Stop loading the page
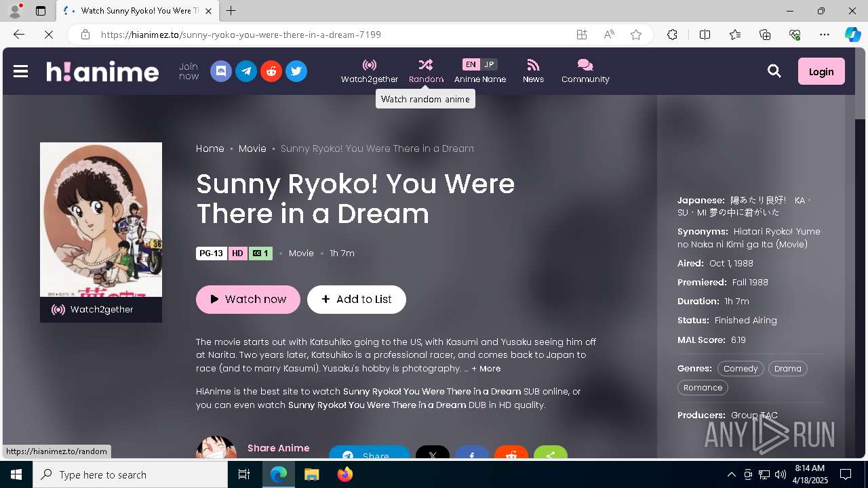 [x=48, y=35]
